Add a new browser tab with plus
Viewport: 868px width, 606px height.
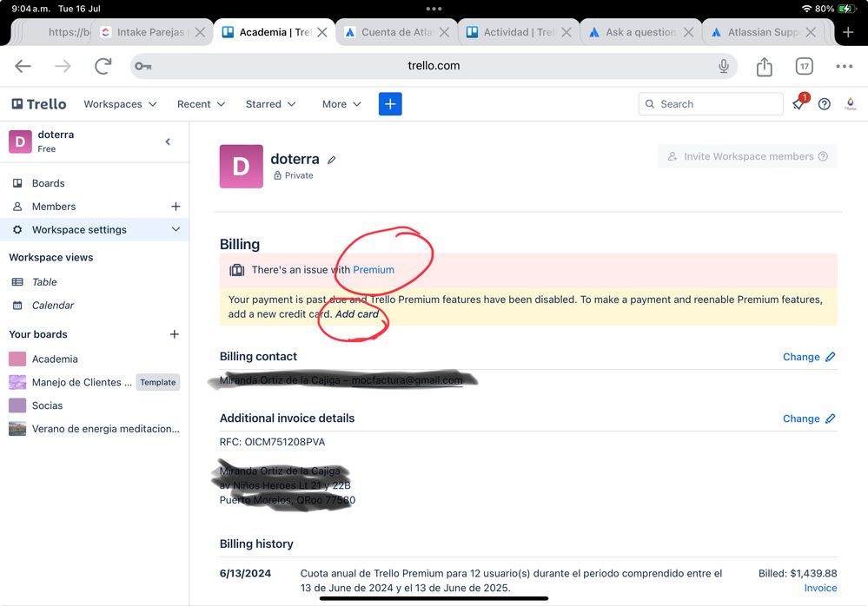tap(848, 33)
